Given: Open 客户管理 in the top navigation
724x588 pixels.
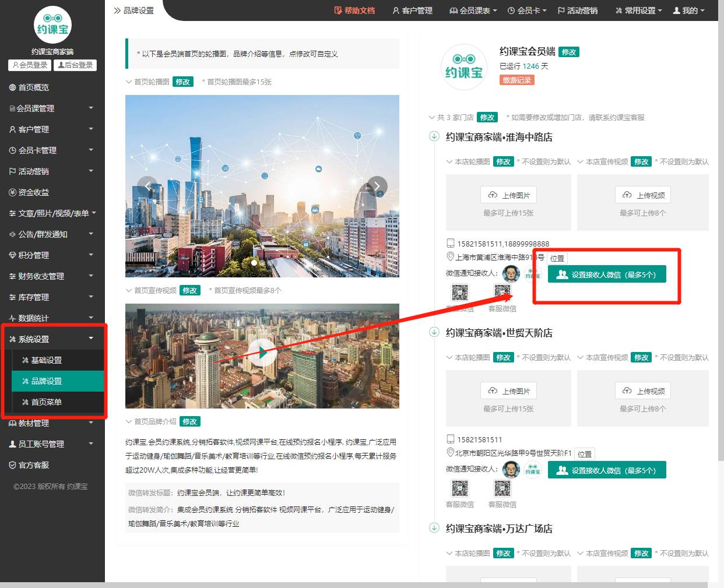Looking at the screenshot, I should [x=413, y=10].
